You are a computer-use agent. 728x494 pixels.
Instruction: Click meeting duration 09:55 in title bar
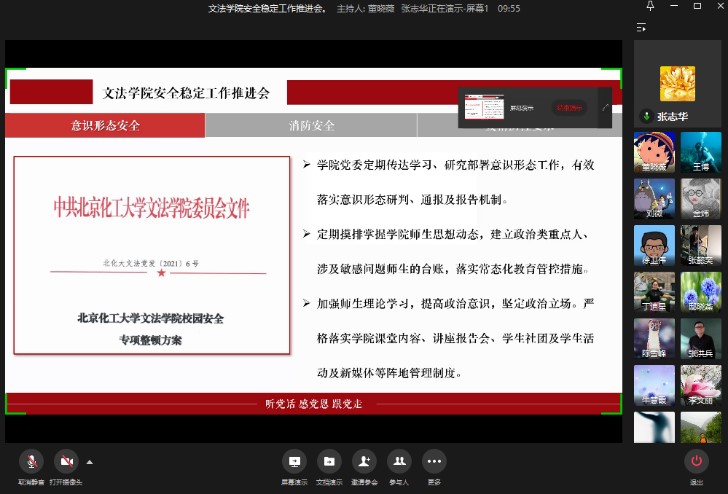509,8
